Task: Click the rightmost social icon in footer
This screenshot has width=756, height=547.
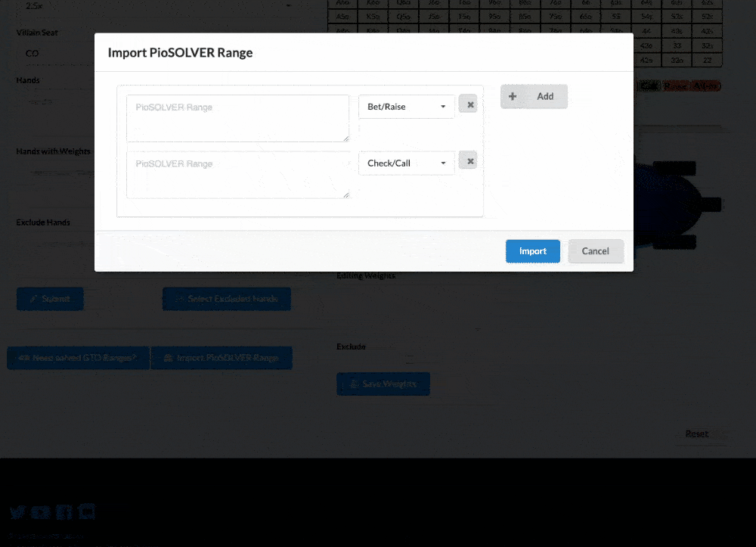Action: tap(88, 512)
